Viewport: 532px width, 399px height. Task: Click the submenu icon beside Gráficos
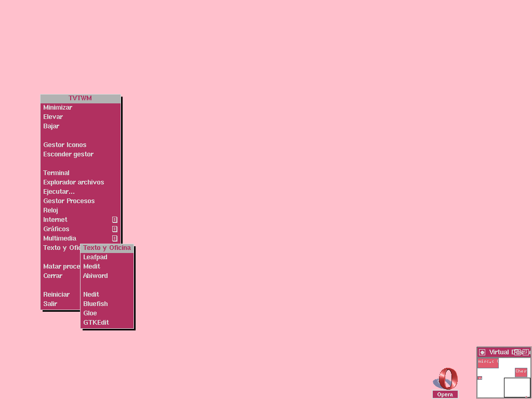pyautogui.click(x=115, y=229)
